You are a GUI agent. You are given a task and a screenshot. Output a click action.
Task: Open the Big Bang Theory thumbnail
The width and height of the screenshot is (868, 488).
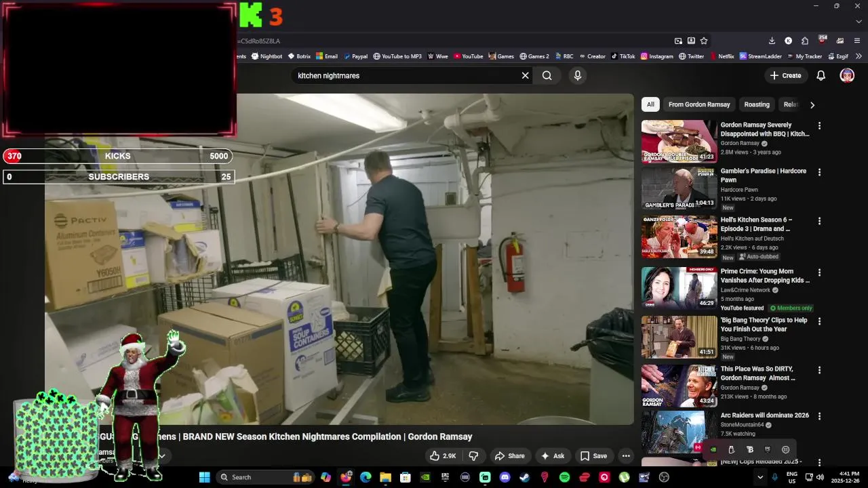click(x=679, y=337)
